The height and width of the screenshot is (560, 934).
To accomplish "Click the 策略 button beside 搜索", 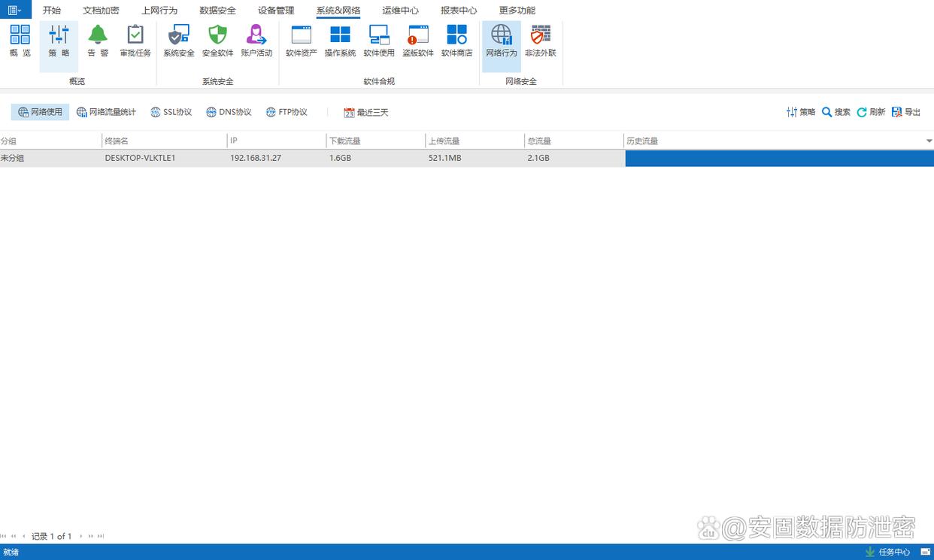I will click(801, 112).
